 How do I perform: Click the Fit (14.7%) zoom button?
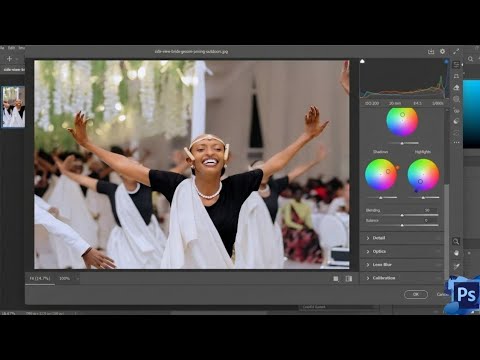coord(40,278)
